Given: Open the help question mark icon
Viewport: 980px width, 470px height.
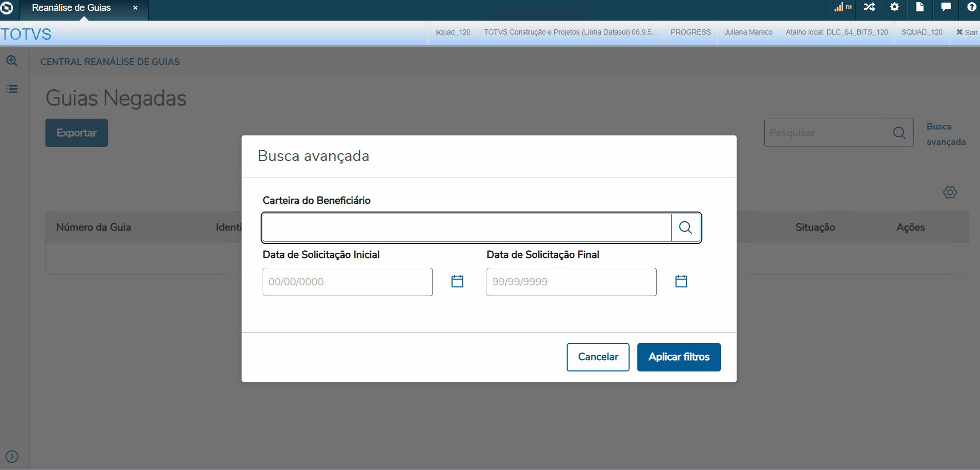Looking at the screenshot, I should (x=971, y=7).
